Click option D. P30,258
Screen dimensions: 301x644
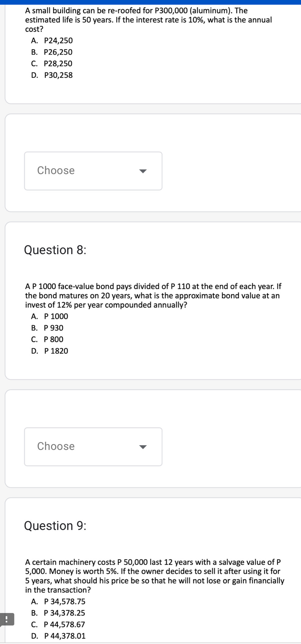click(x=52, y=75)
